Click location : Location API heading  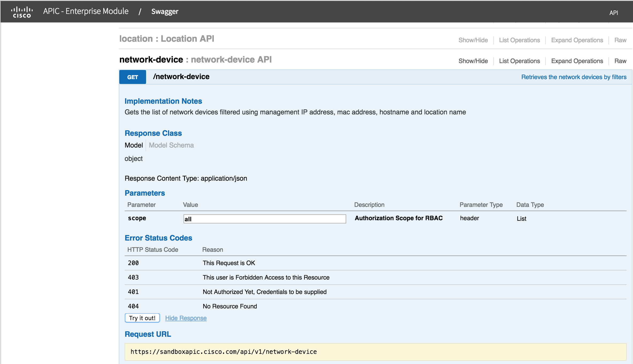(167, 39)
